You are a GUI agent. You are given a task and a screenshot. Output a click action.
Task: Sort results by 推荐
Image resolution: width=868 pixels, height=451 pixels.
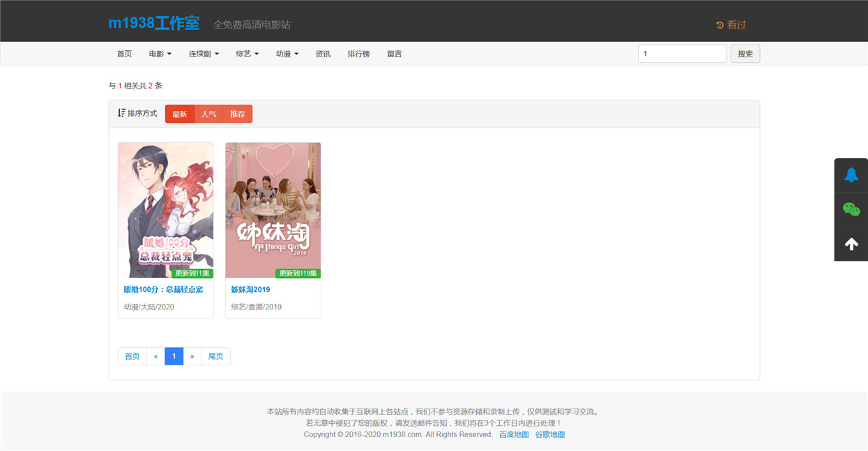coord(238,114)
